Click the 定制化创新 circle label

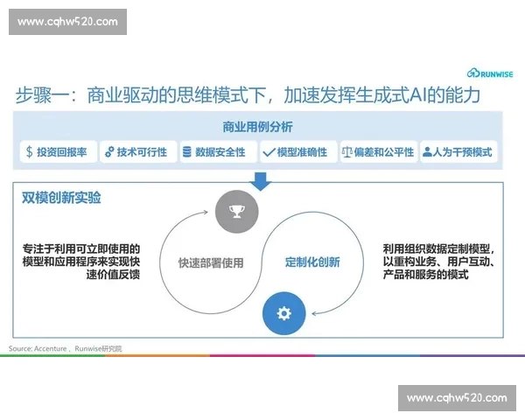tap(312, 262)
